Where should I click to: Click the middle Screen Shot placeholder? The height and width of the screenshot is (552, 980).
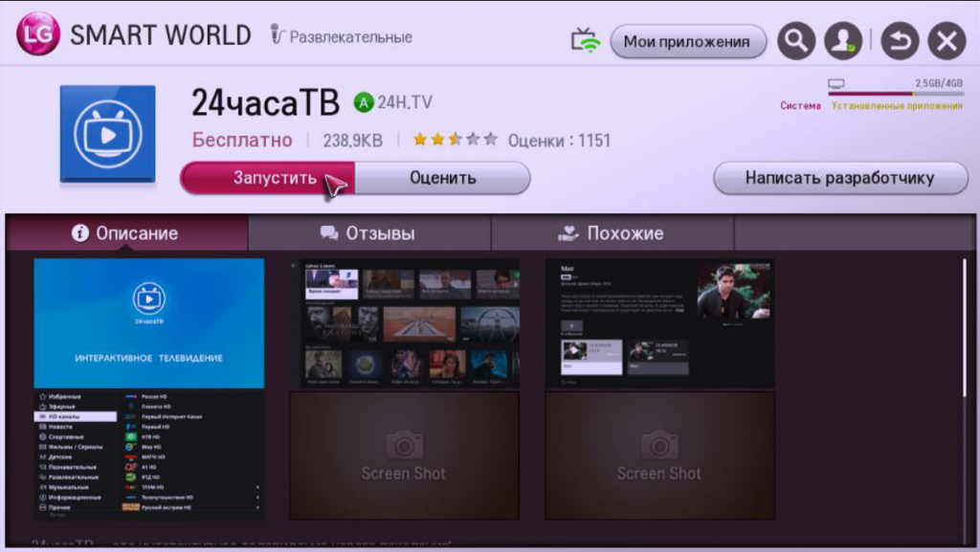pos(405,455)
